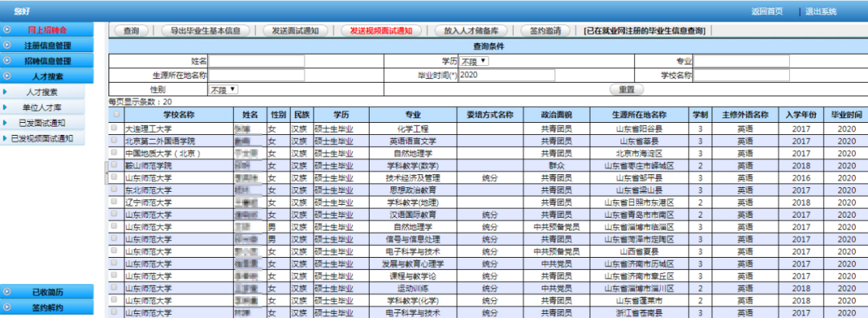The height and width of the screenshot is (318, 868).
Task: Check the row for 鞍山师范学院
Action: coord(114,165)
